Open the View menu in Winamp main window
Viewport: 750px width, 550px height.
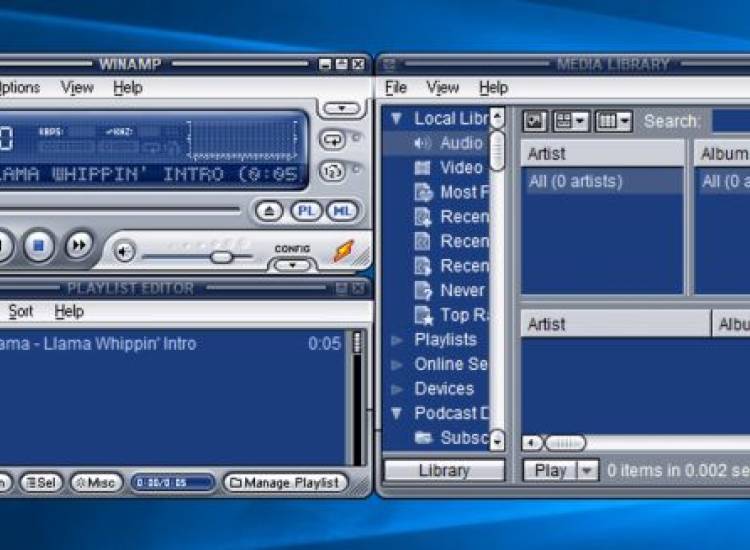tap(77, 88)
